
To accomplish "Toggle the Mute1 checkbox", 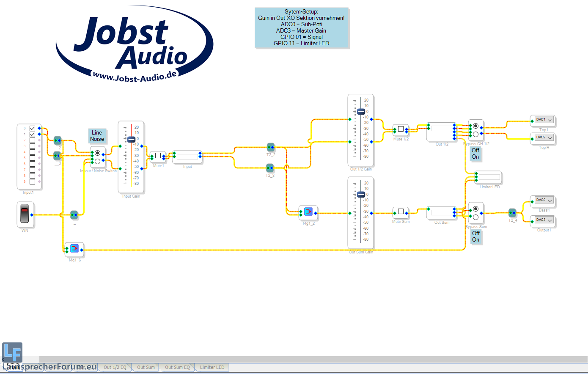I will (x=158, y=156).
